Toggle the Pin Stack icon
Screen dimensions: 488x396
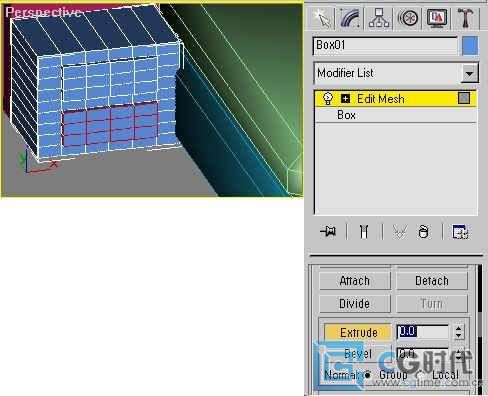[328, 231]
